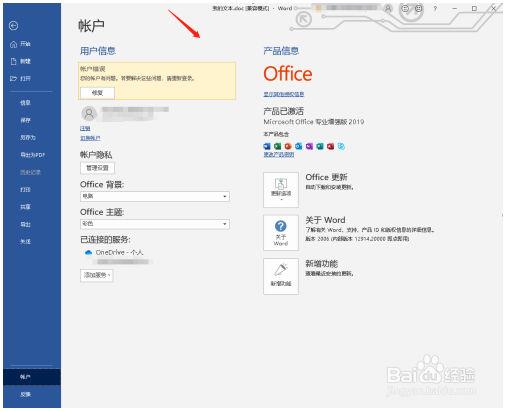Click the account profile icon in title bar
The height and width of the screenshot is (411, 506).
[x=388, y=9]
